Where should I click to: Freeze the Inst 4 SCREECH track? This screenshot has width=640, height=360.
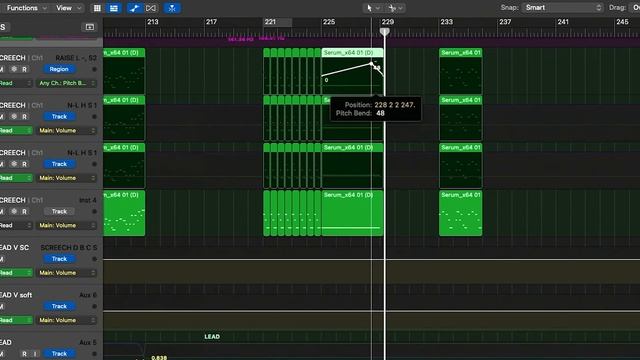[14, 211]
